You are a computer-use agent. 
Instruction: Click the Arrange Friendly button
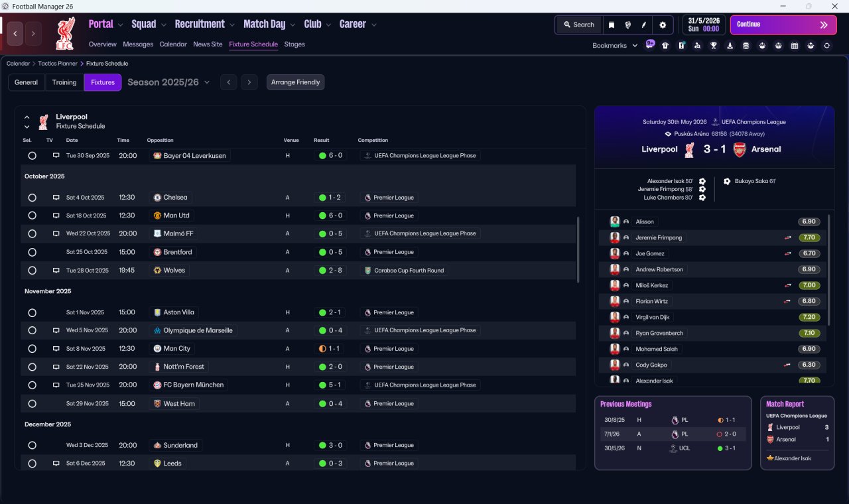point(296,82)
